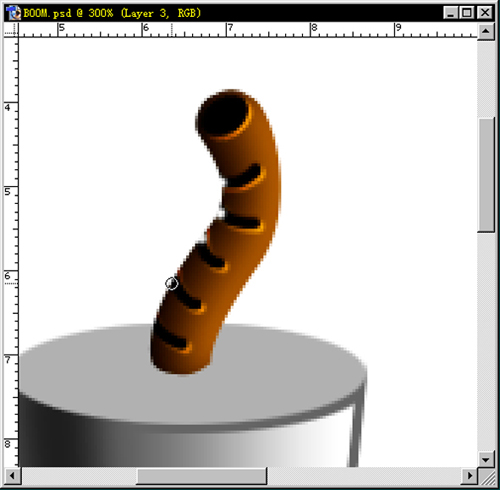Click the horizontal scrollbar track left of the thumb
500x490 pixels.
click(78, 476)
